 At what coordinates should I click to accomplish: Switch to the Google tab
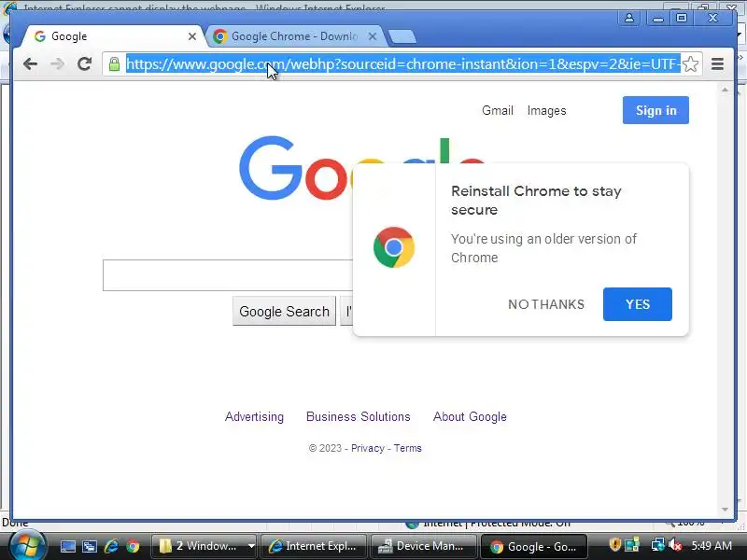pyautogui.click(x=112, y=36)
